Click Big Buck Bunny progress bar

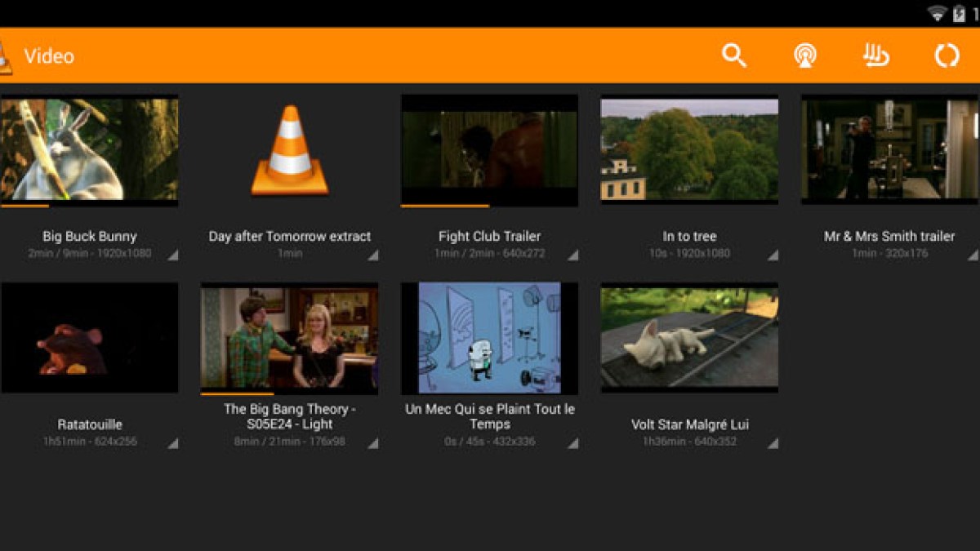[x=90, y=206]
